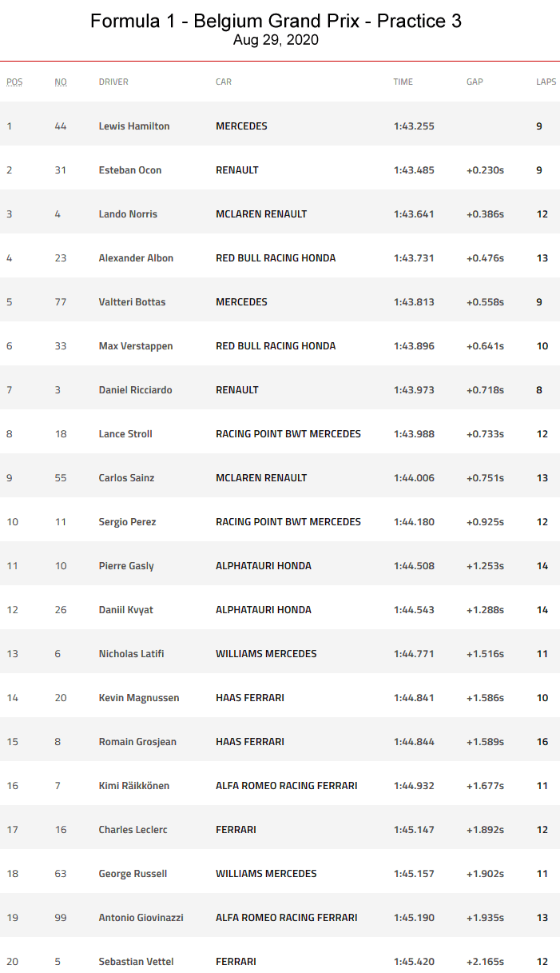Select Nicholas Latifi's row name
560x973 pixels.
tap(131, 654)
